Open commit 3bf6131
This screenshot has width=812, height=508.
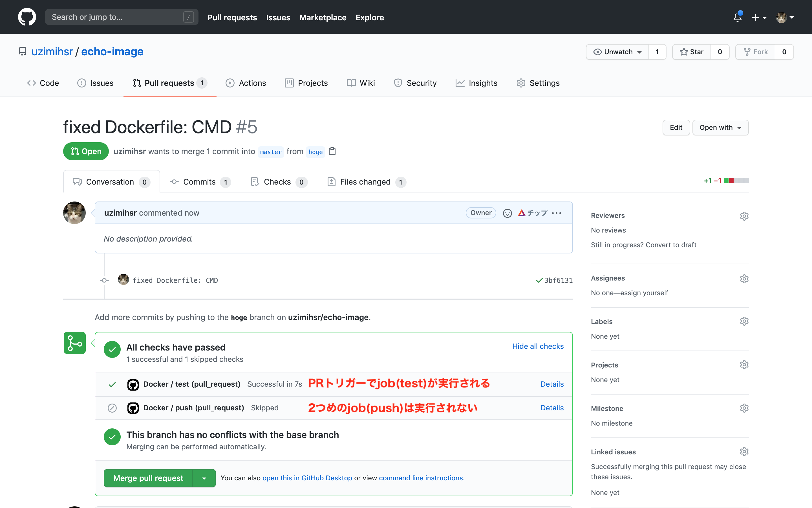point(558,280)
